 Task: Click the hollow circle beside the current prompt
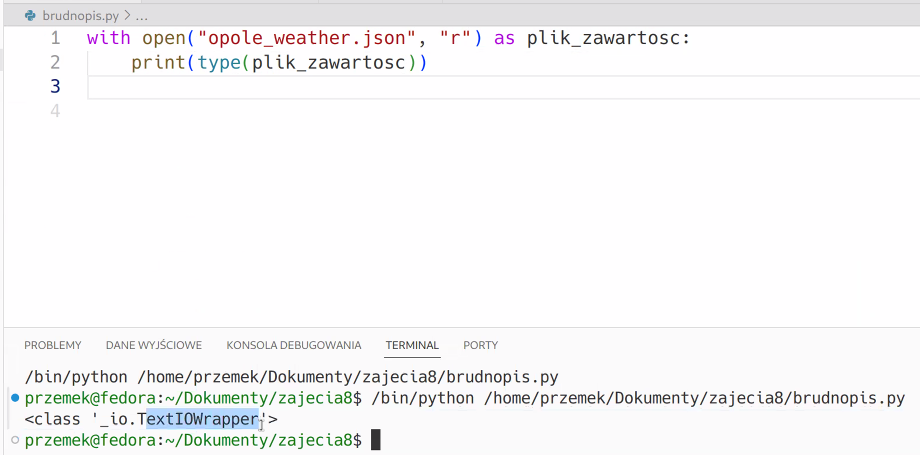[15, 439]
